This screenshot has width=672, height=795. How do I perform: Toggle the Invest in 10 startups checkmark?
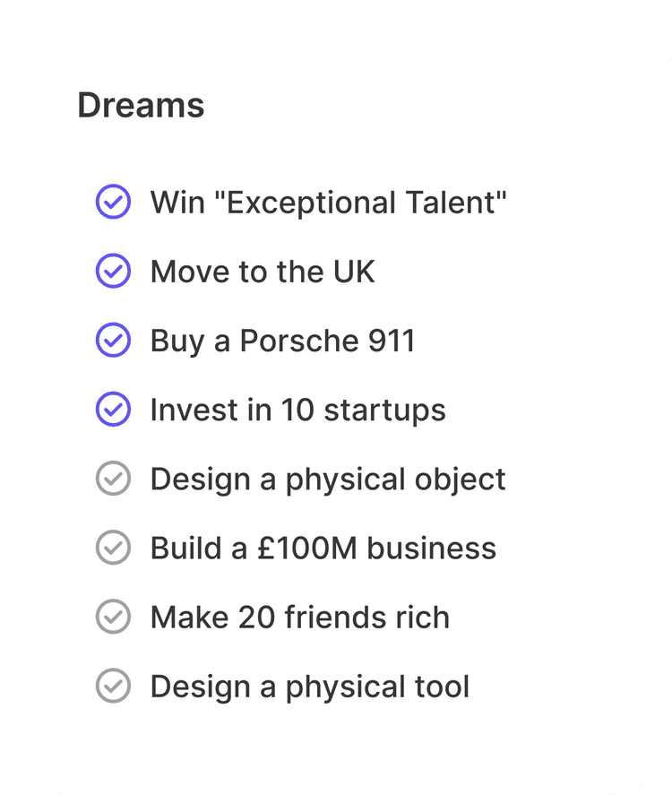pyautogui.click(x=113, y=410)
